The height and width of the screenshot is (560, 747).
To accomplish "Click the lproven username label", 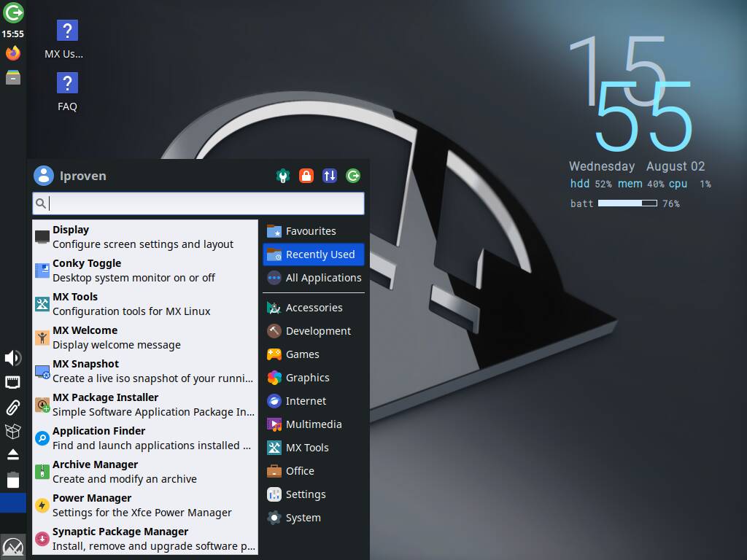I will [83, 176].
